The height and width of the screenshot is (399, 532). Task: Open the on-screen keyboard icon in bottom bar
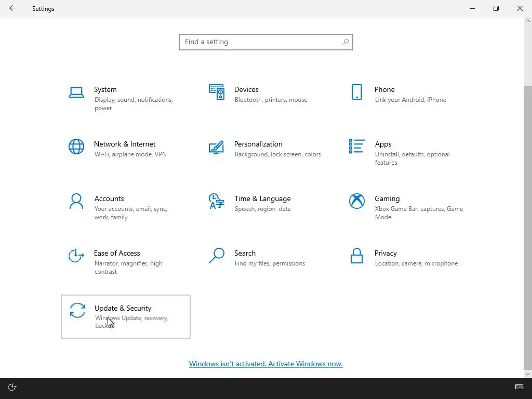[519, 387]
